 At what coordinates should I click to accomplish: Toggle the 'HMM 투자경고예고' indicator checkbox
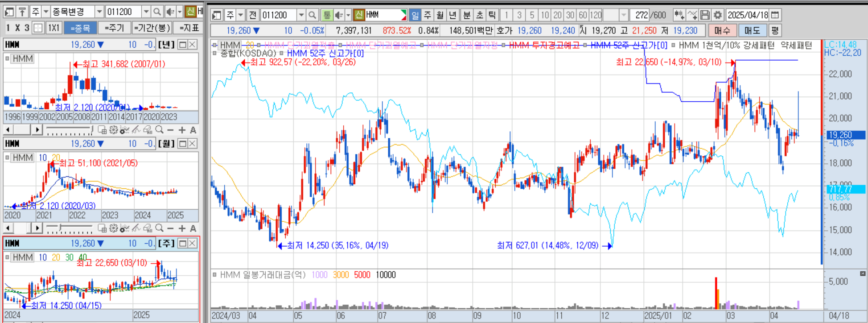click(x=504, y=45)
